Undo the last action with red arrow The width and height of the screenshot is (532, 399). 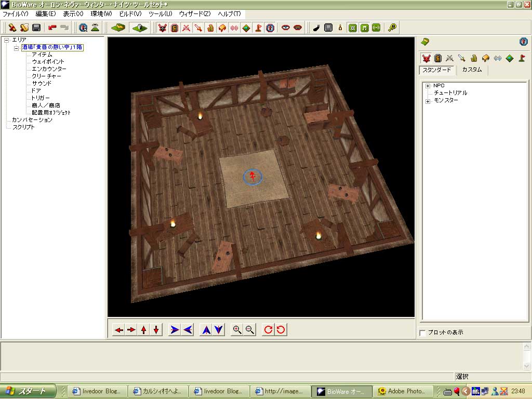52,28
